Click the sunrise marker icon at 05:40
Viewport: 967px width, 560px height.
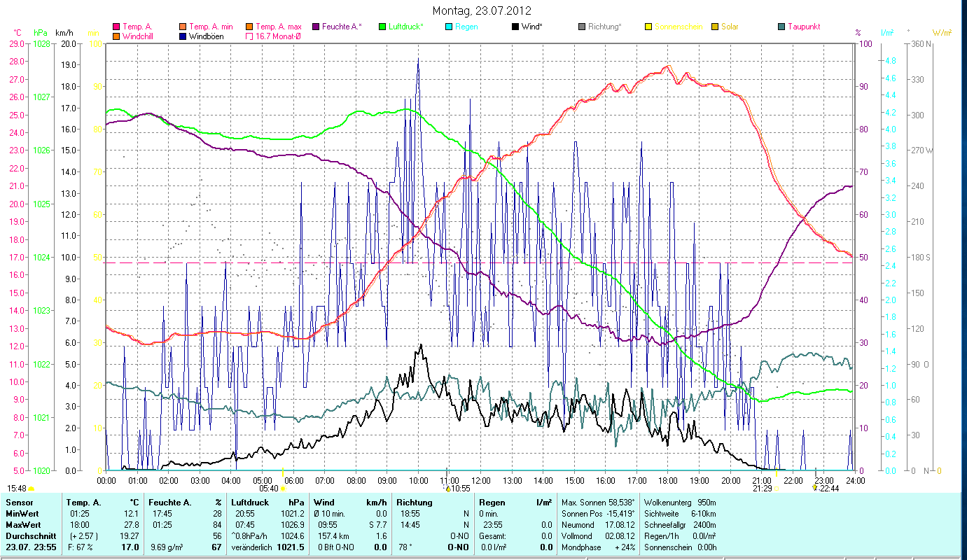pos(283,489)
